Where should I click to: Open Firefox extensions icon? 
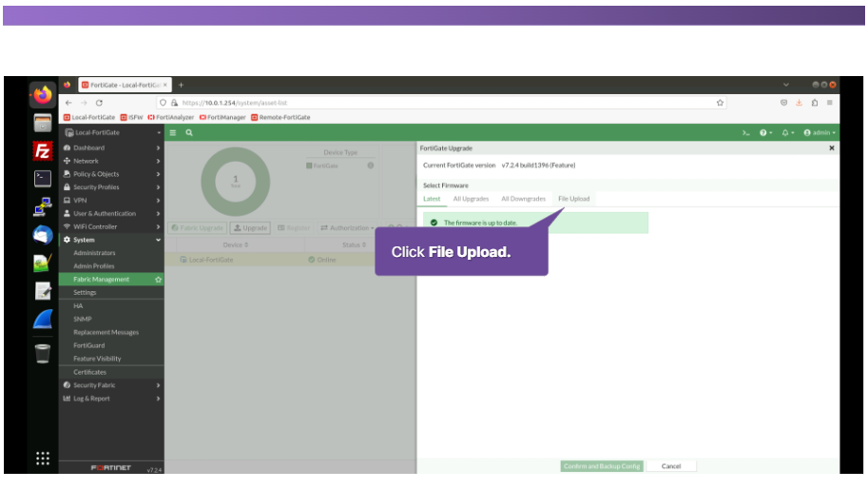coord(815,103)
